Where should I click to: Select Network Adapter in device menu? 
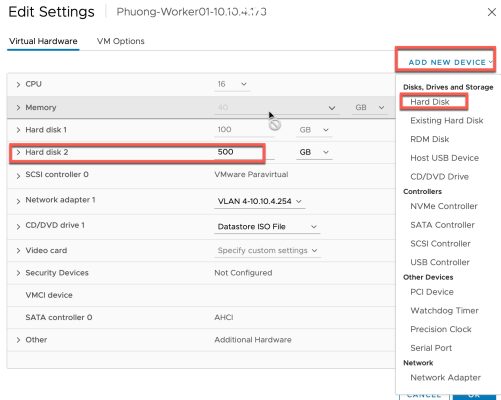point(445,378)
